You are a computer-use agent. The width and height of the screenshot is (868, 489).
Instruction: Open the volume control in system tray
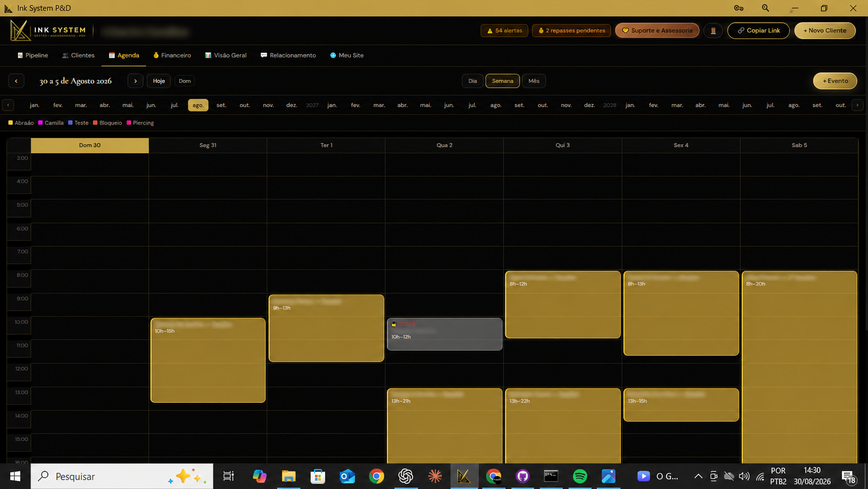744,476
